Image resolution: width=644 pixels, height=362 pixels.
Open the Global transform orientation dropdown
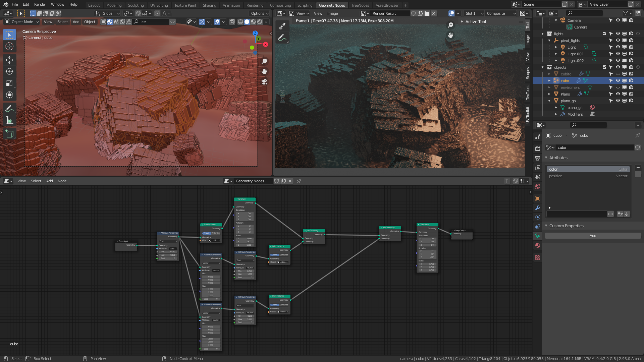(x=107, y=13)
